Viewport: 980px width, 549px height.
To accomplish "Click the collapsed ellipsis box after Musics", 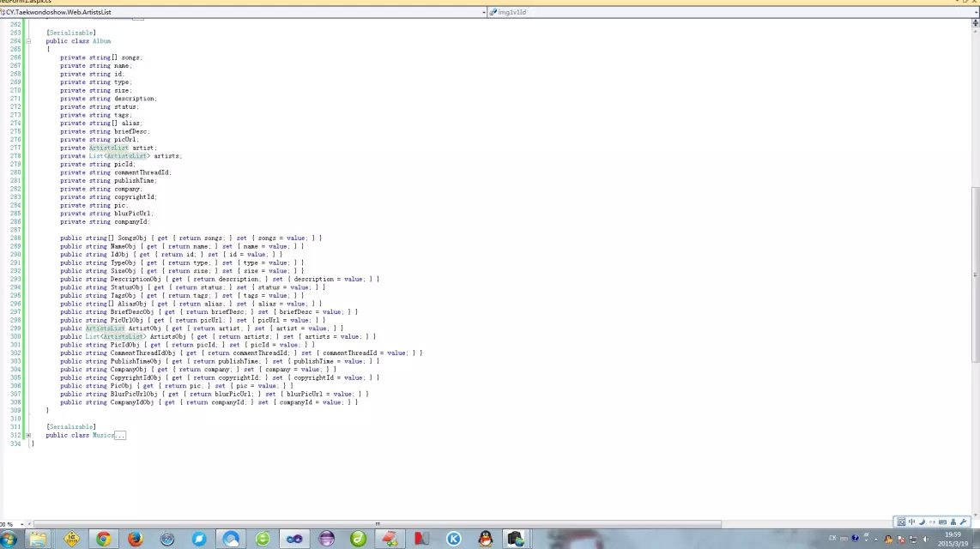I will tap(120, 435).
